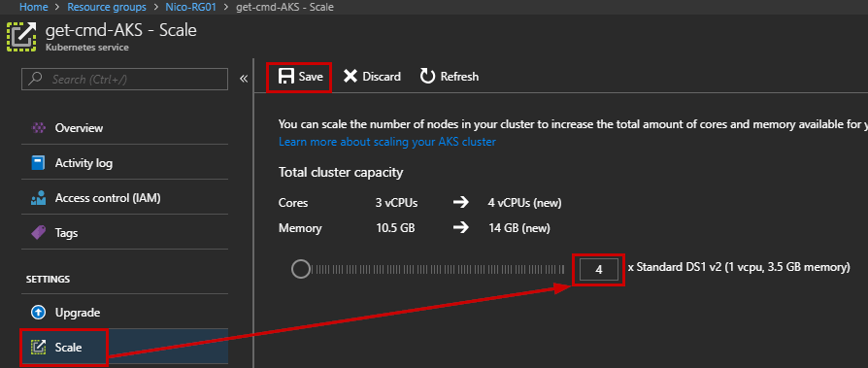Viewport: 868px width, 368px height.
Task: Click the purple Tags icon
Action: (x=38, y=233)
